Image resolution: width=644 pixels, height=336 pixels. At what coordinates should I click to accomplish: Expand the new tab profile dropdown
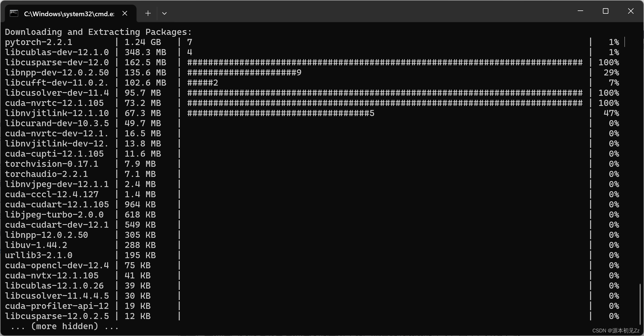coord(164,13)
